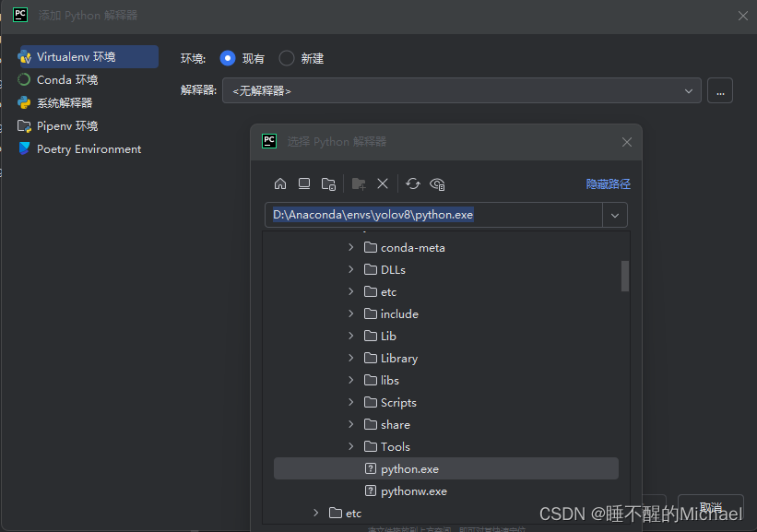Expand the Scripts folder
The width and height of the screenshot is (757, 532).
351,402
